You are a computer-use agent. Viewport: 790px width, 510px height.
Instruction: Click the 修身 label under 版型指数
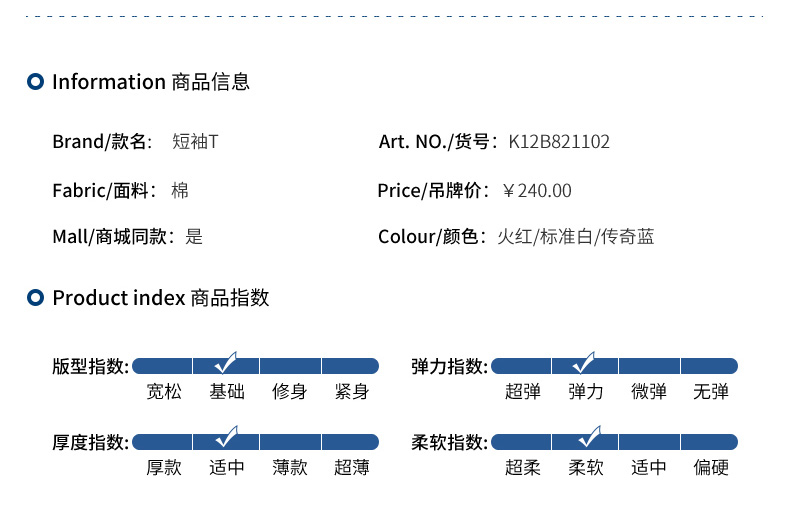pos(289,392)
